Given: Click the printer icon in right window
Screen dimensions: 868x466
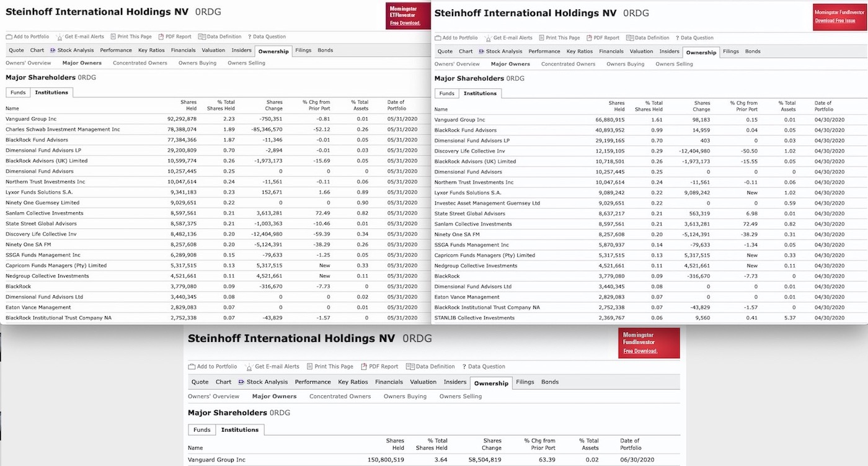Looking at the screenshot, I should click(542, 38).
